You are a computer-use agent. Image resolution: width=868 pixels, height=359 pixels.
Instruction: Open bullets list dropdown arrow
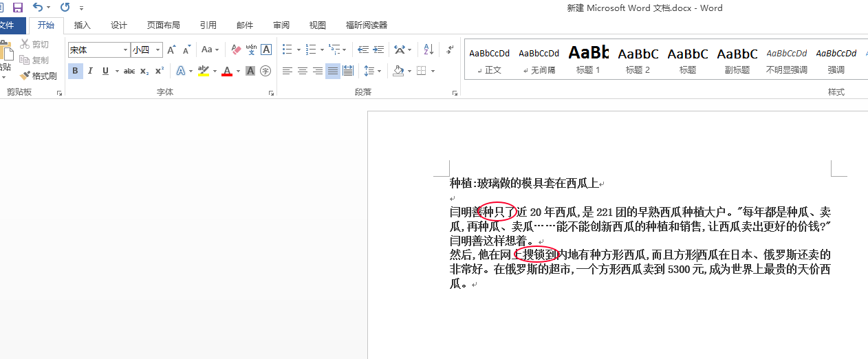click(298, 50)
